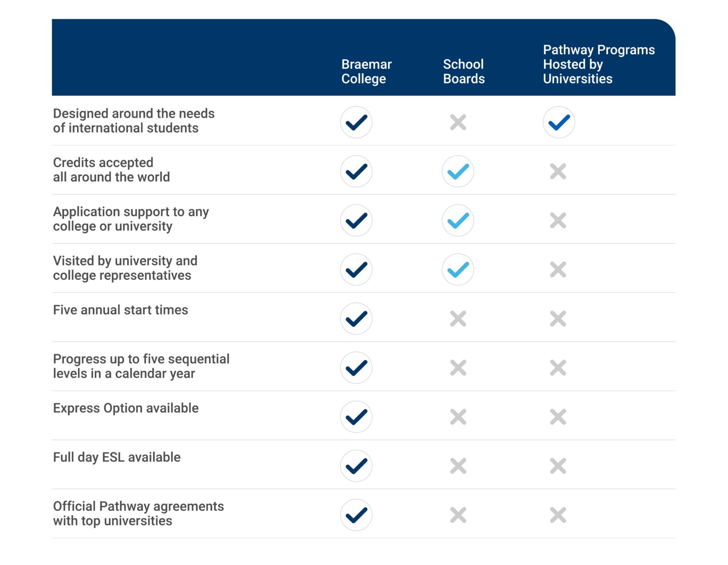Click Pathway Programs X for Official Pathway agreements

click(x=558, y=515)
